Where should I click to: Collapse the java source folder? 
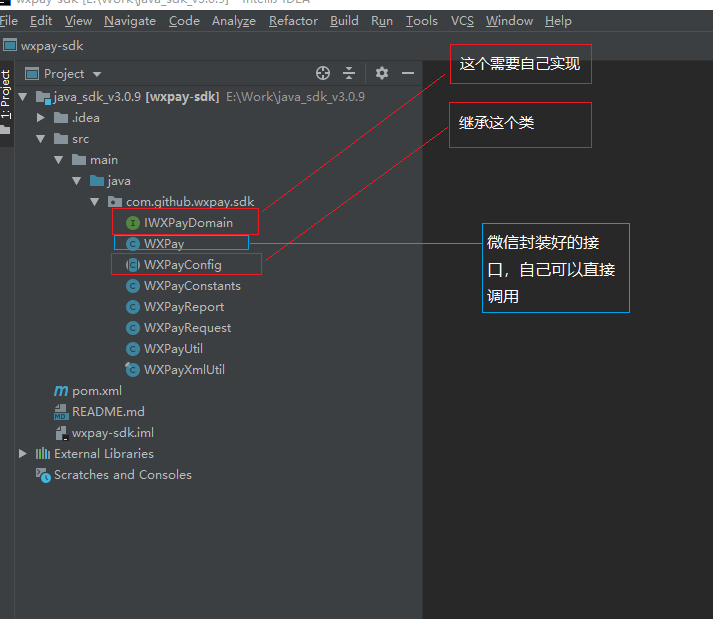pyautogui.click(x=77, y=181)
